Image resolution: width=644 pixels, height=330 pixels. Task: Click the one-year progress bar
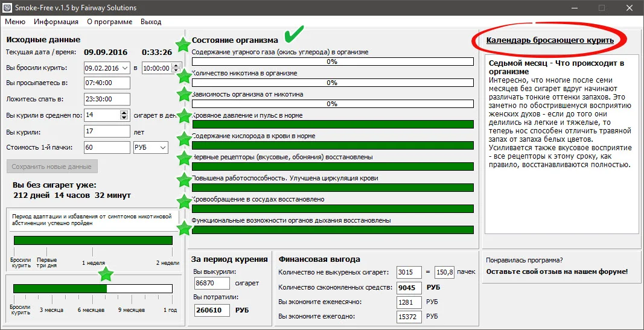93,288
